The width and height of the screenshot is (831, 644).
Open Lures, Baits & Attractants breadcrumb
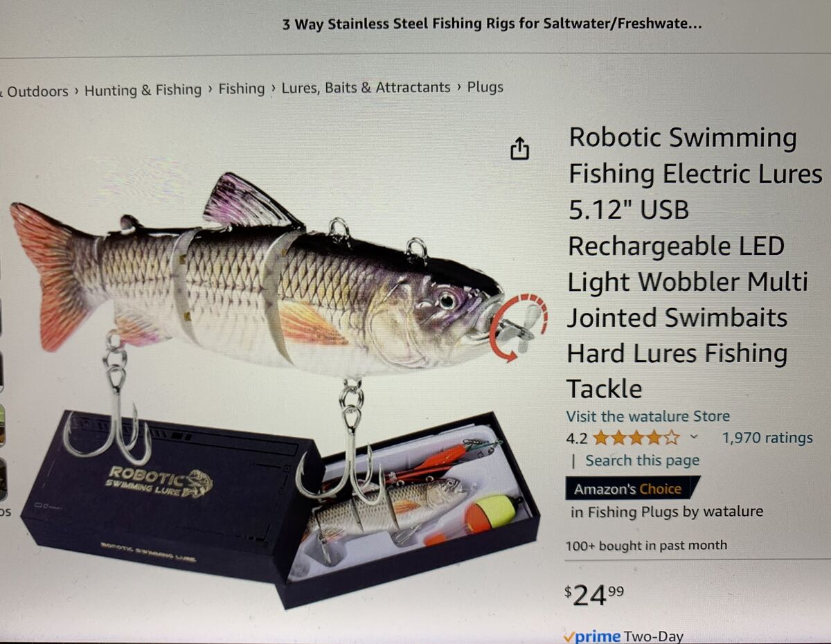[x=366, y=88]
